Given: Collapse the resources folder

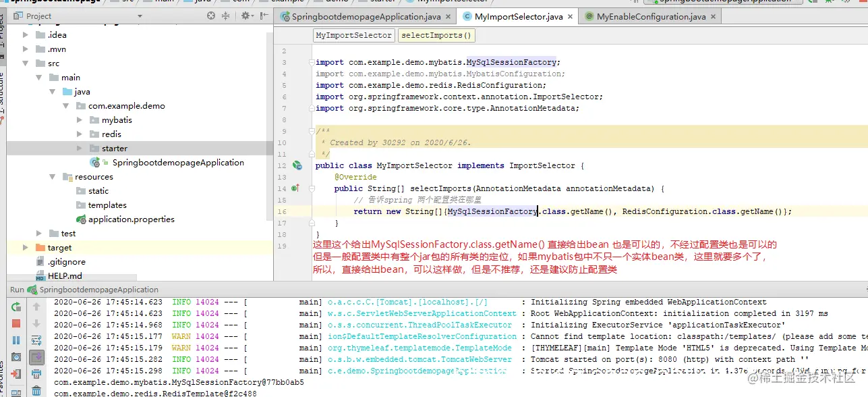Looking at the screenshot, I should 53,176.
